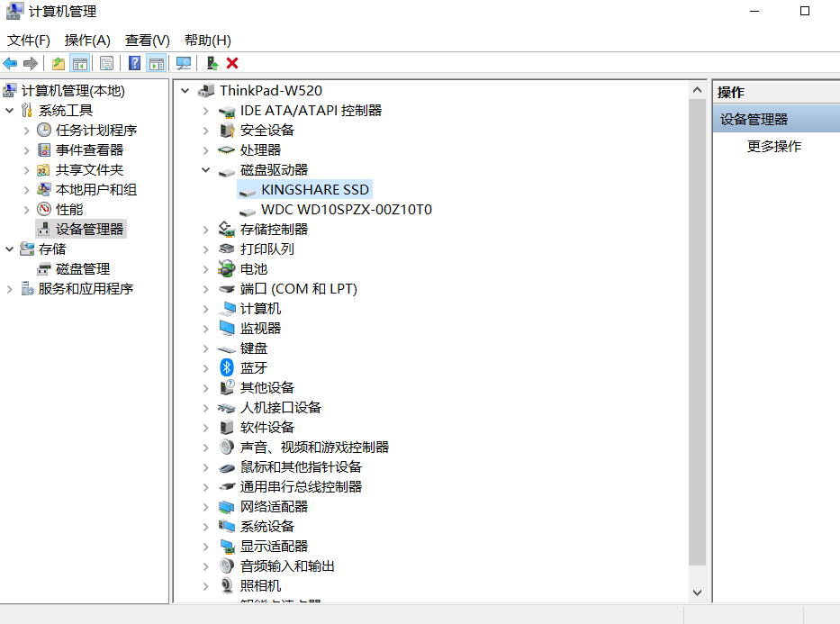The image size is (840, 624).
Task: Select 事件查看器 in system tools
Action: click(x=89, y=150)
